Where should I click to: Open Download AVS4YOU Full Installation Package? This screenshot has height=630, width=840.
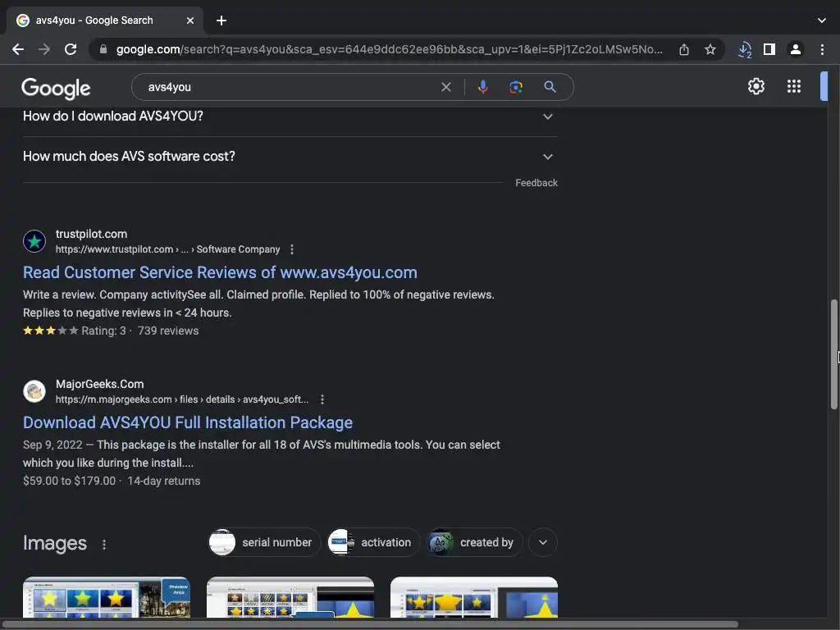[188, 422]
